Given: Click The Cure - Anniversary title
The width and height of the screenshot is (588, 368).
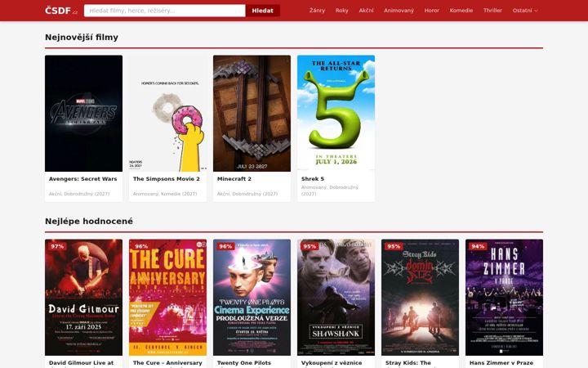Looking at the screenshot, I should (167, 363).
